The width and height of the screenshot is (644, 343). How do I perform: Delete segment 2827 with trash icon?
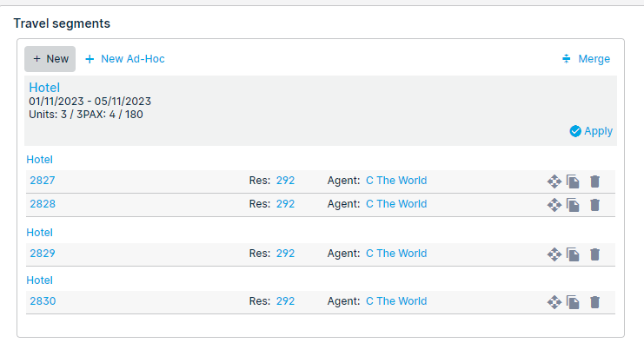(x=594, y=181)
